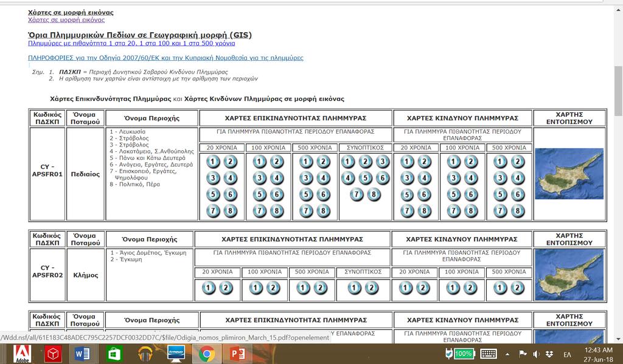
Task: Open Κλήμος ΣΥΝΟΠΤΙΚΟΣ map number 1
Action: click(x=354, y=288)
